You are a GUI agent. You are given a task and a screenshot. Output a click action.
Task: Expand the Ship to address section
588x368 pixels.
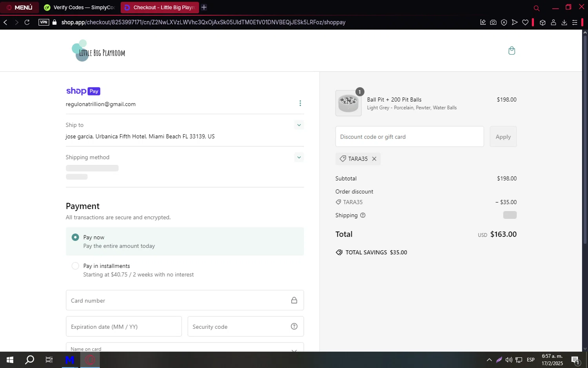(299, 125)
